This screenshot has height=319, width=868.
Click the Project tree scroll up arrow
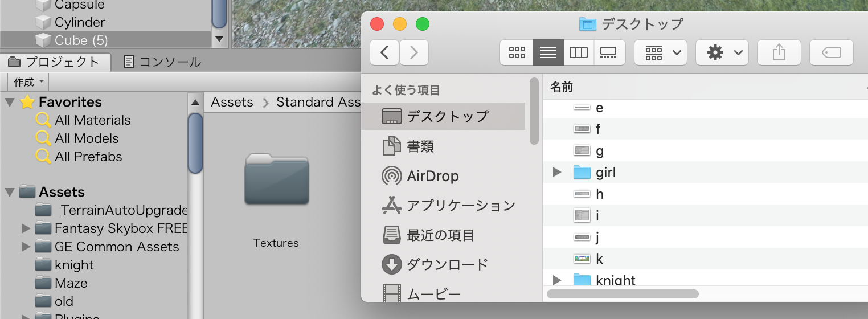(x=195, y=103)
